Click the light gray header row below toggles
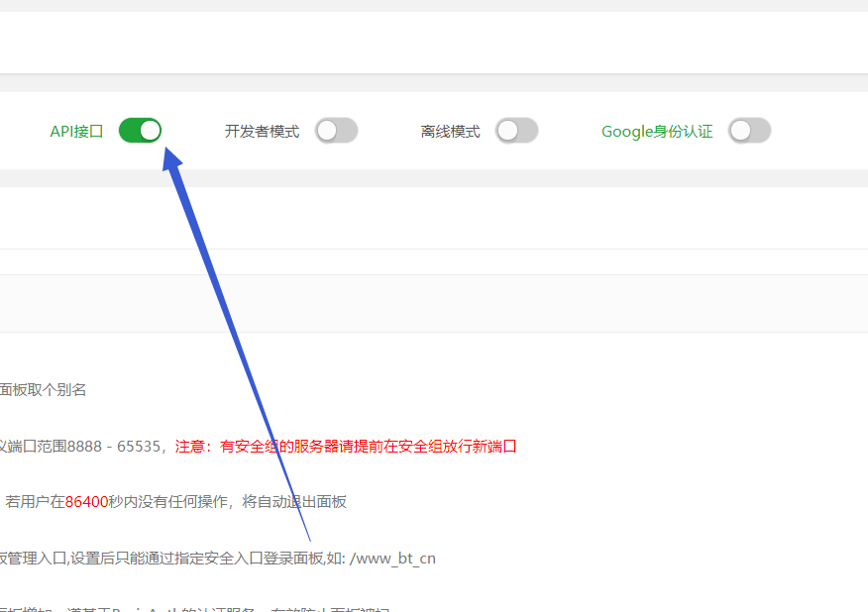The height and width of the screenshot is (612, 868). (434, 303)
